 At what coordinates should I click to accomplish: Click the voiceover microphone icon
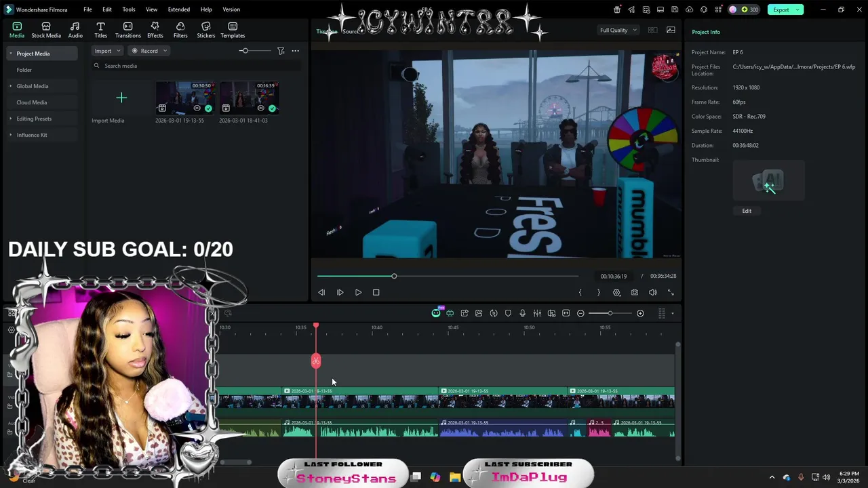point(522,313)
